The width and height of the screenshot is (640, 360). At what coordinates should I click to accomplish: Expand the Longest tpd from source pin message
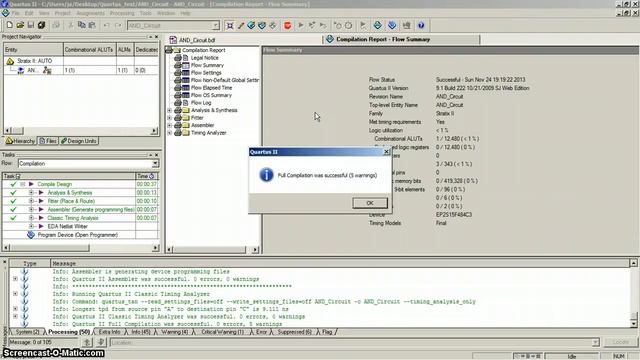(x=15, y=309)
